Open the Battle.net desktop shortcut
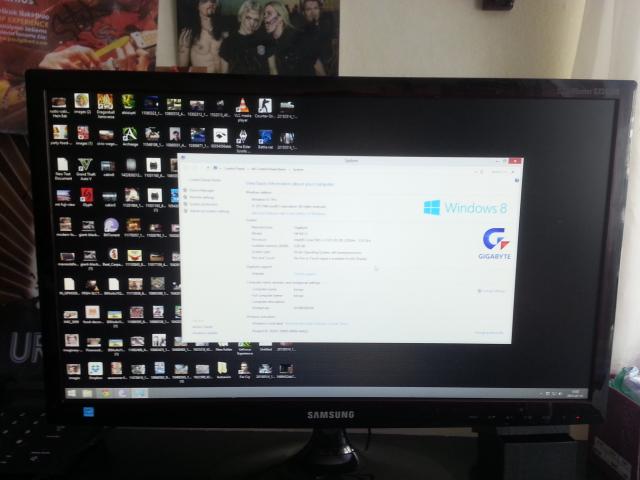Screen dimensions: 640x480 tap(265, 137)
